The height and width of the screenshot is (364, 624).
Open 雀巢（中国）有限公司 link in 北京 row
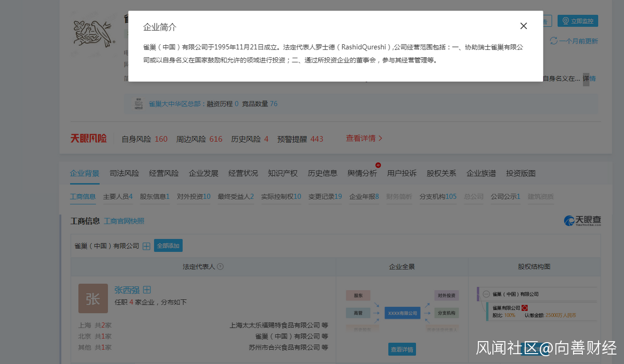click(288, 336)
